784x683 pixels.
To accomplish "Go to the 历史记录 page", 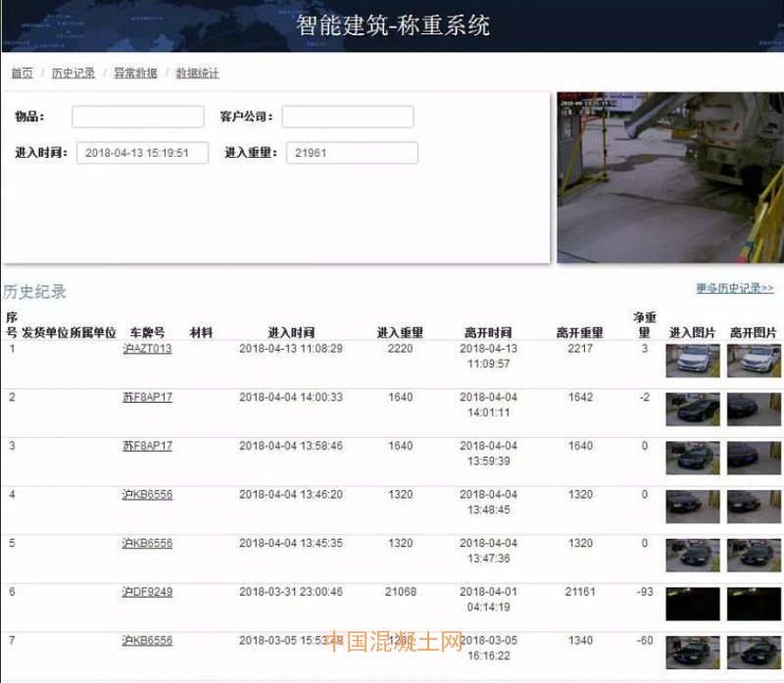I will click(73, 73).
